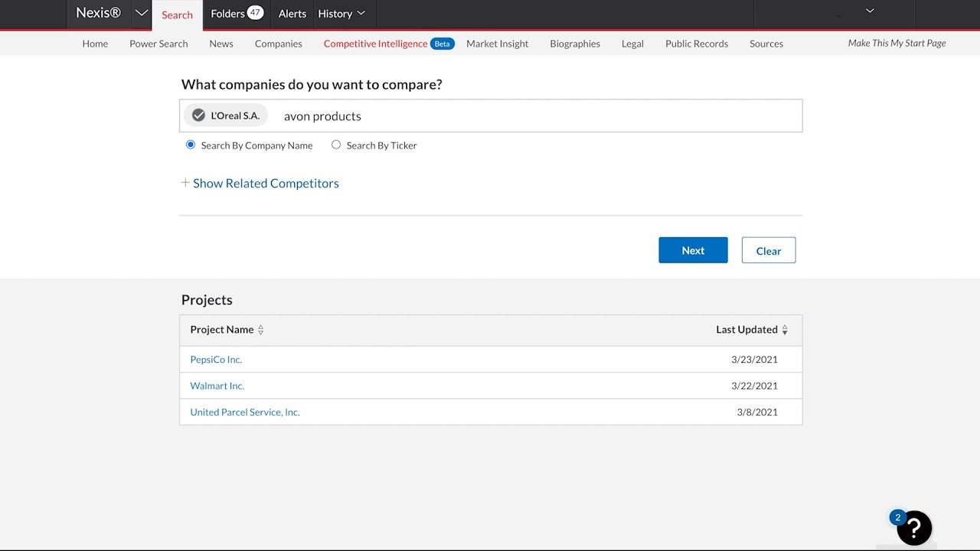
Task: Click the Folders count badge 47
Action: 255,13
